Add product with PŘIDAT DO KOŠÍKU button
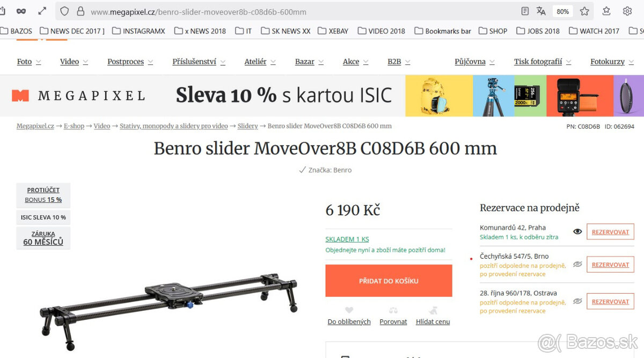This screenshot has height=358, width=644. [x=389, y=281]
